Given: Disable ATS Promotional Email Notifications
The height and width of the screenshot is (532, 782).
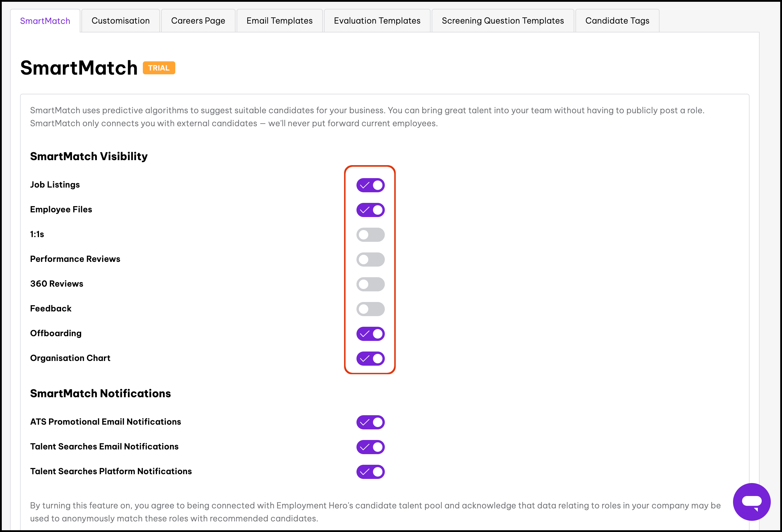Looking at the screenshot, I should (x=370, y=422).
